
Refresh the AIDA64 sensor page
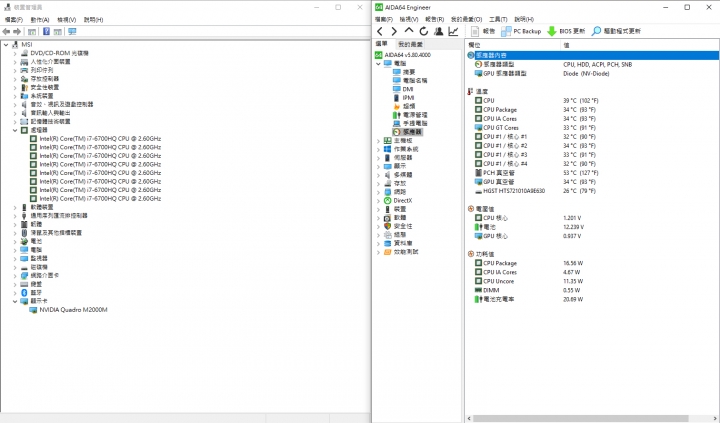click(x=423, y=31)
